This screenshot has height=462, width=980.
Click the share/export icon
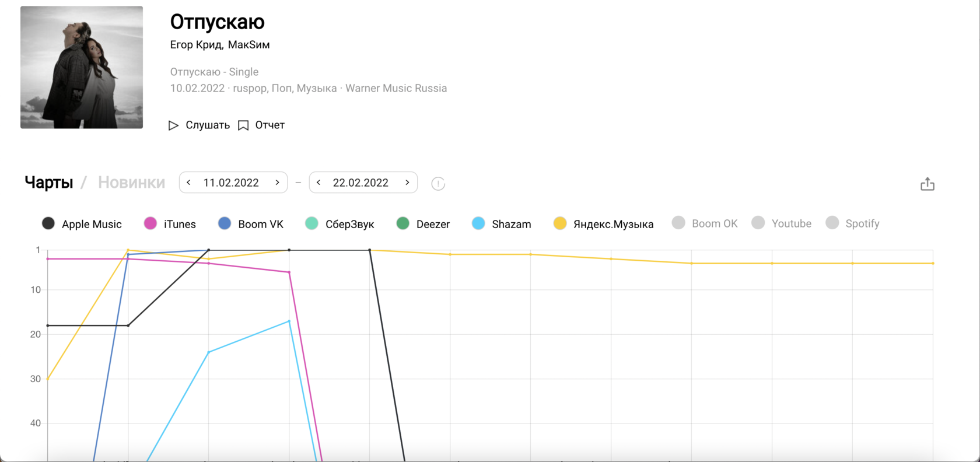(x=927, y=184)
